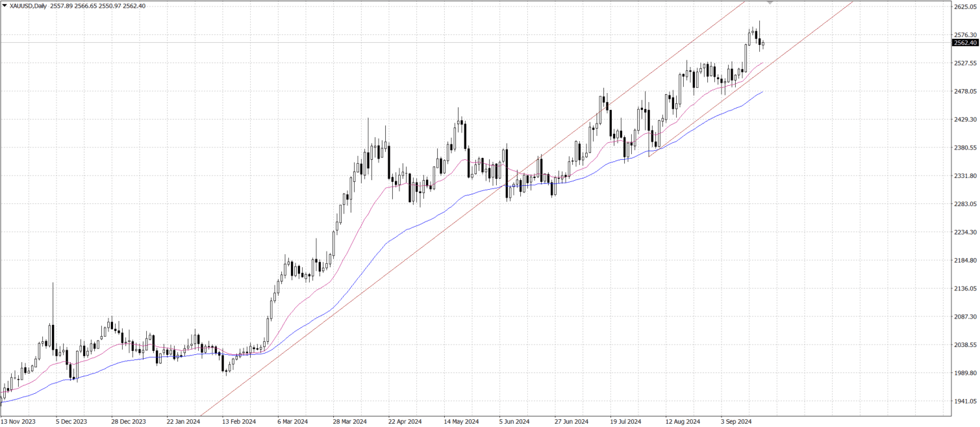Click the 27 Jun 2024 date label
This screenshot has height=427, width=980.
coord(572,422)
